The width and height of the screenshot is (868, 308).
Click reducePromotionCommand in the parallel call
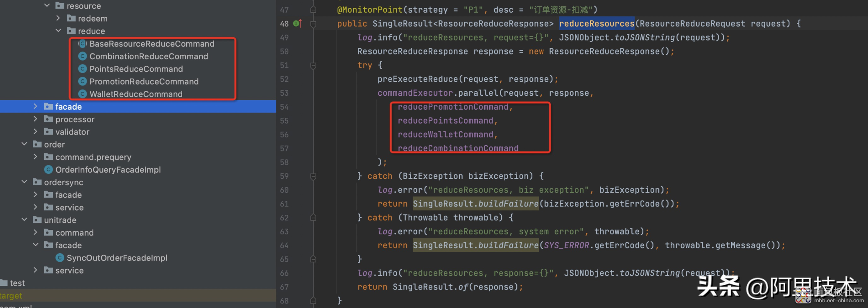coord(453,107)
